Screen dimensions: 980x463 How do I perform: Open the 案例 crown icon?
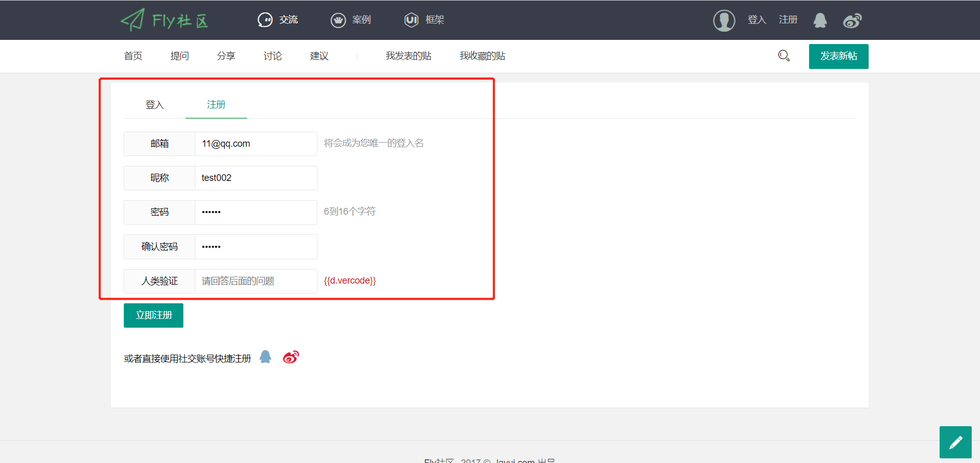(x=338, y=20)
